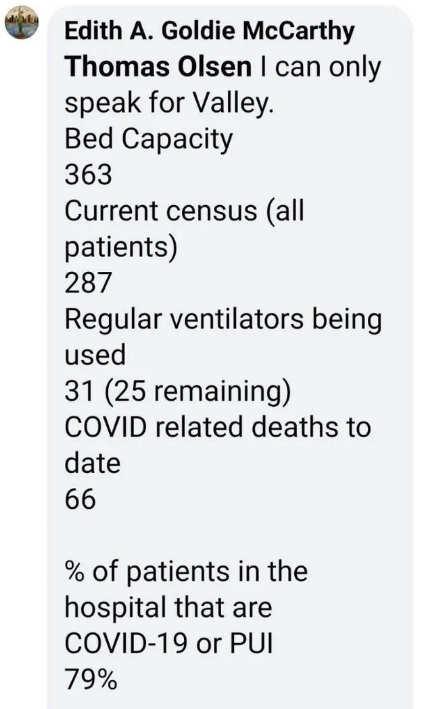This screenshot has width=425, height=709.
Task: Click the word 'used' in the comment
Action: (x=95, y=355)
